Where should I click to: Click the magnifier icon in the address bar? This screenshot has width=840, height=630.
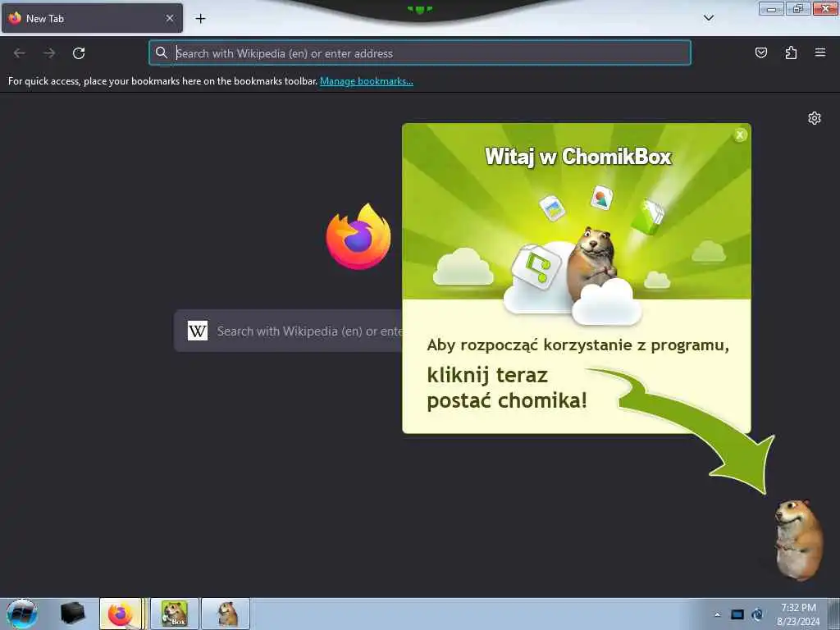162,52
